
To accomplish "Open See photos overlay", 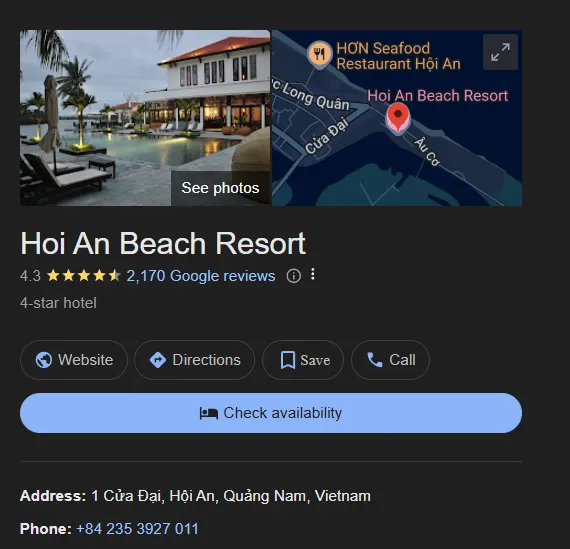I will [220, 188].
